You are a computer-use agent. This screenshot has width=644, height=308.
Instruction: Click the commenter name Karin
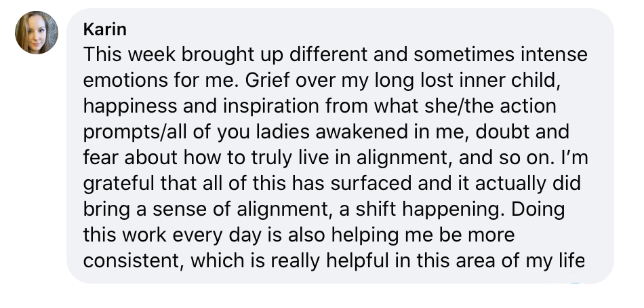(x=104, y=30)
